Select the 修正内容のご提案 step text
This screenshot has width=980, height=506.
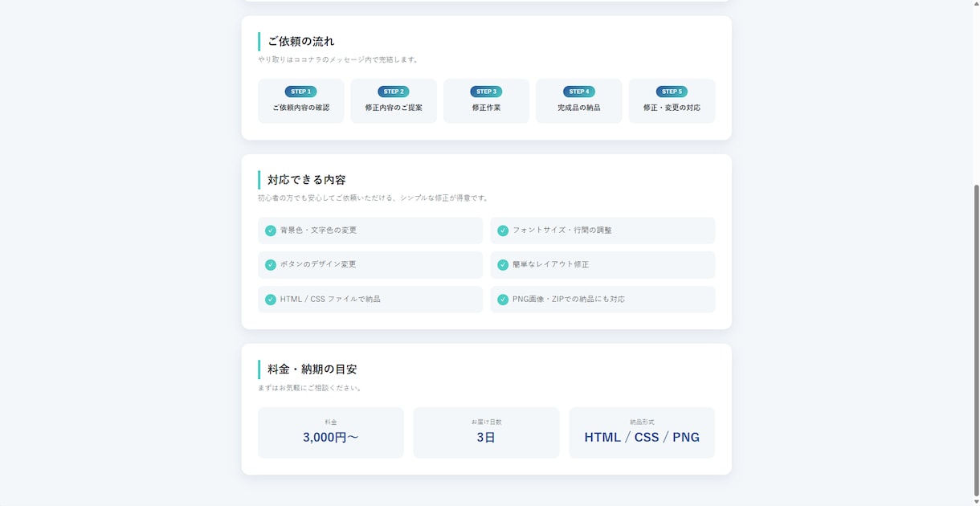394,108
